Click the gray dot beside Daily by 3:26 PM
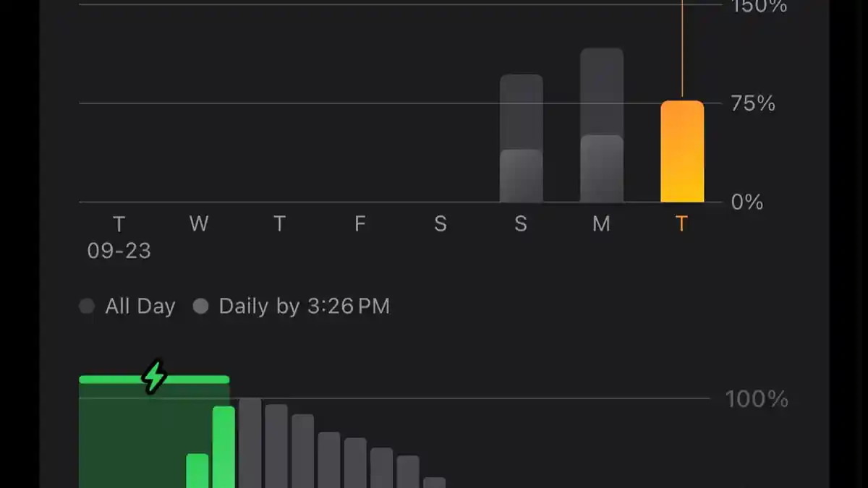868x488 pixels. click(x=200, y=307)
